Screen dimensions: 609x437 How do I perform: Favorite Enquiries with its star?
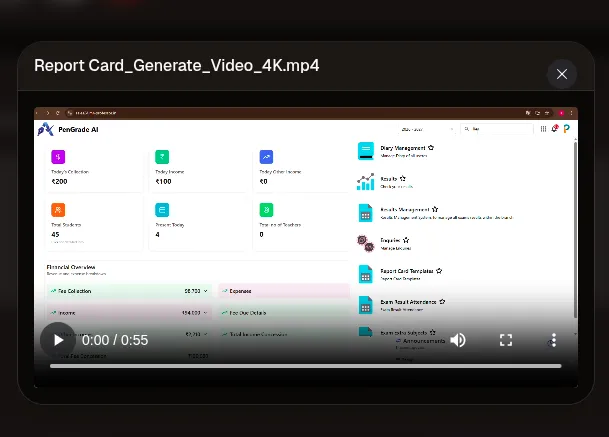[x=406, y=240]
